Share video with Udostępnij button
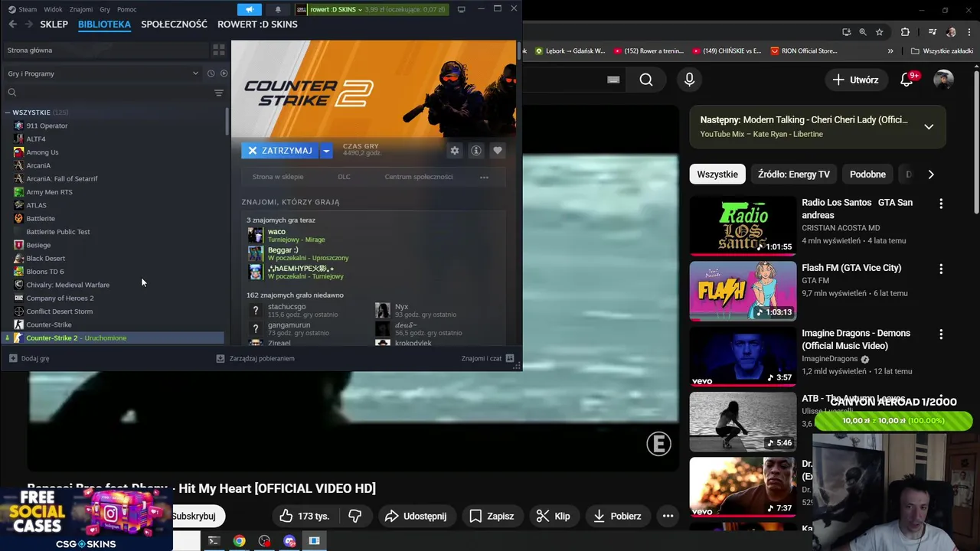 pyautogui.click(x=416, y=516)
